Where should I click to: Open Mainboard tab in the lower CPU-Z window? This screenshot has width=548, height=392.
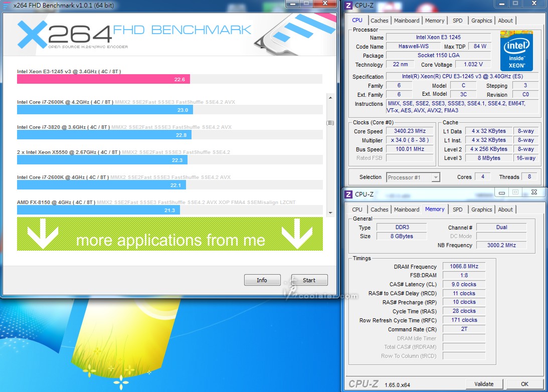point(407,210)
